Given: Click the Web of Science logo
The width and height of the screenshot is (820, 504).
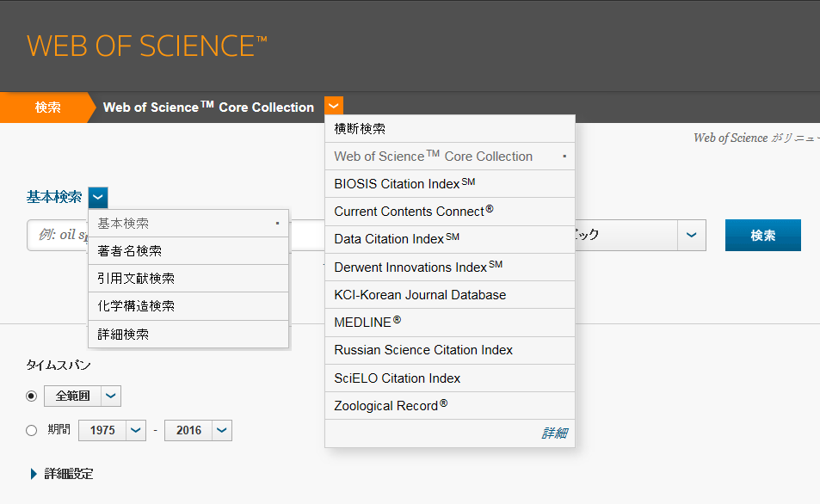Looking at the screenshot, I should click(147, 46).
